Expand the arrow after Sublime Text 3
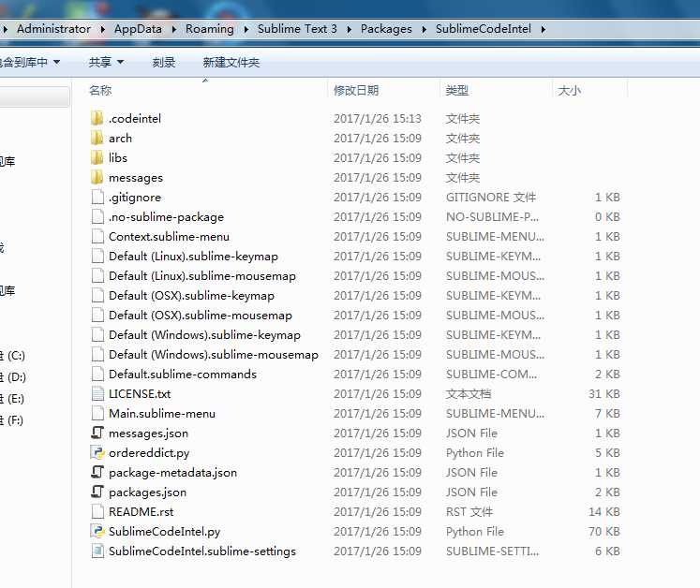 350,29
